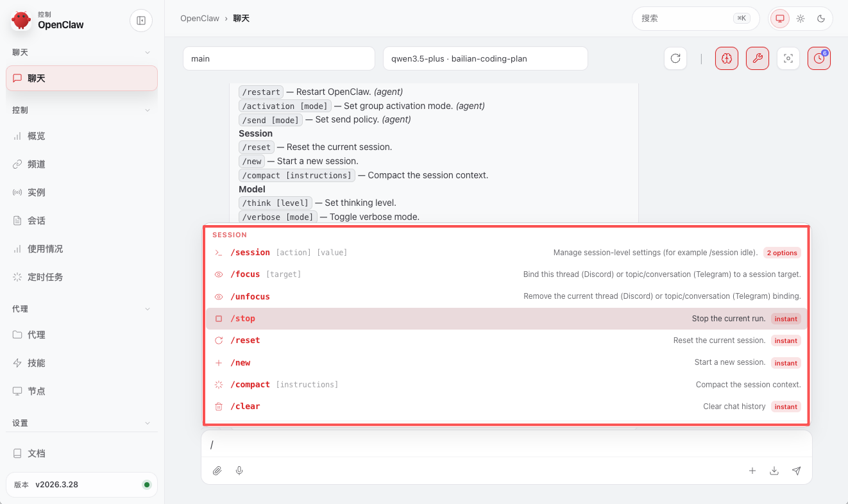Click the send message paper plane icon
The height and width of the screenshot is (504, 848).
[796, 471]
